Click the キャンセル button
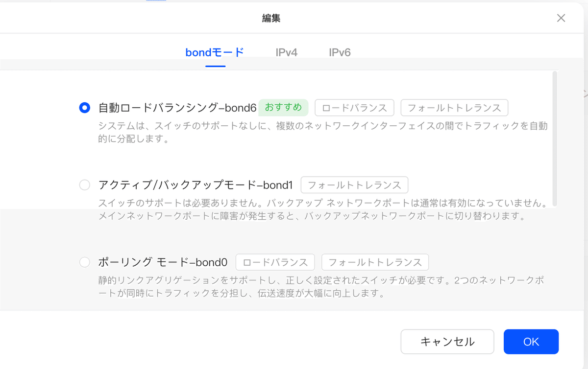This screenshot has width=588, height=369. tap(447, 342)
